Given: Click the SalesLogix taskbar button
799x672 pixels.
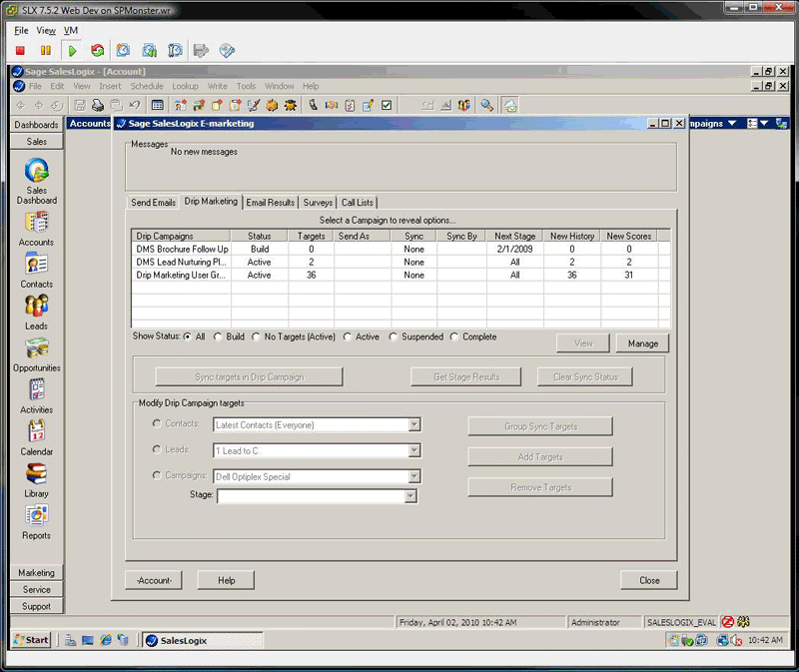Looking at the screenshot, I should tap(203, 640).
